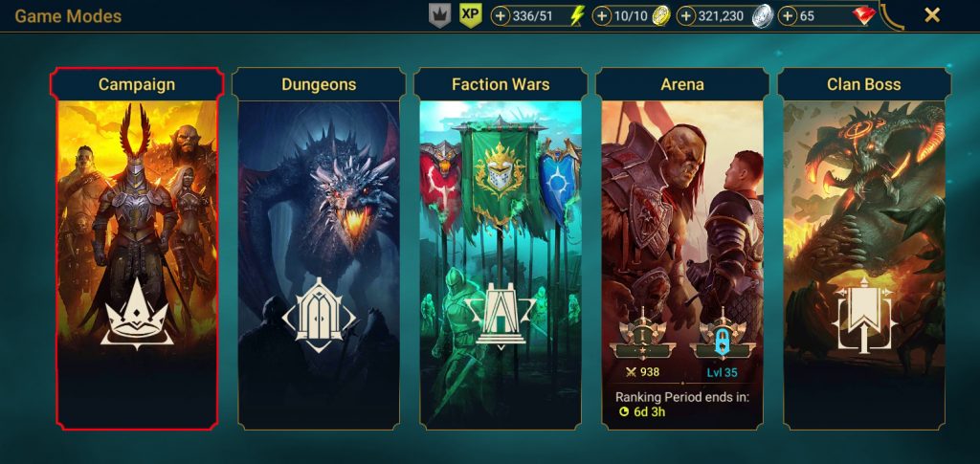Open the Faction Wars card
Image resolution: width=980 pixels, height=464 pixels.
pos(501,249)
